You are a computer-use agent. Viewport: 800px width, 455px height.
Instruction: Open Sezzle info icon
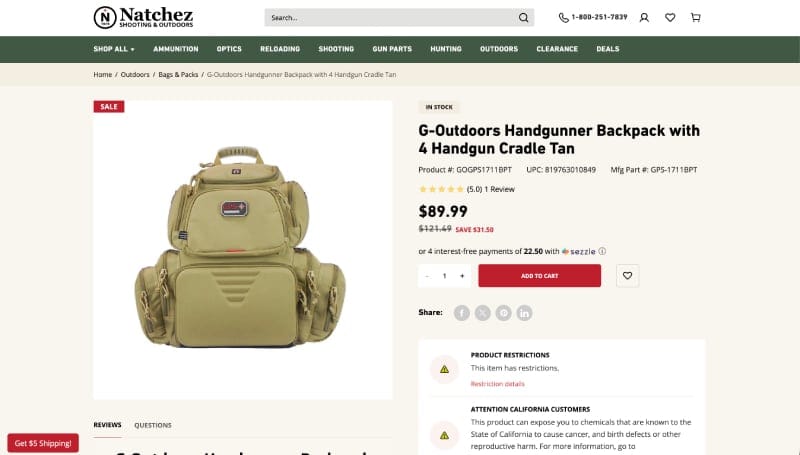tap(602, 251)
